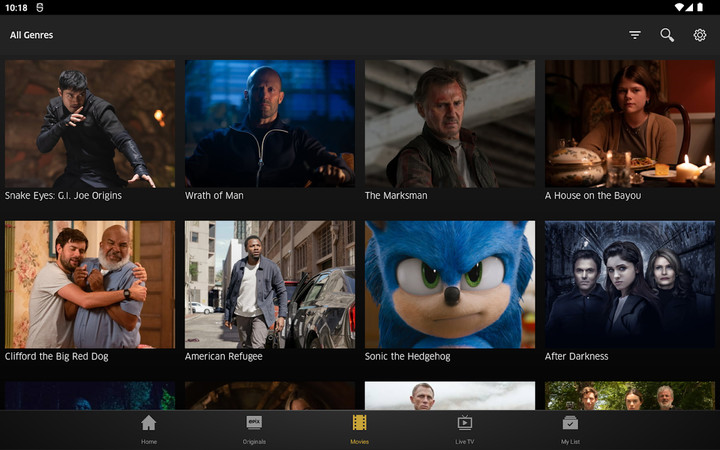Tap the Movies film strip icon
This screenshot has height=450, width=720.
(x=359, y=422)
